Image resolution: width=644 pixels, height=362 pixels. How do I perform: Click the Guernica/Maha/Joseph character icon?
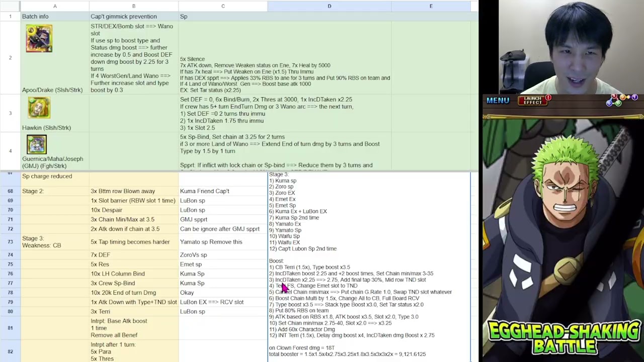point(36,144)
